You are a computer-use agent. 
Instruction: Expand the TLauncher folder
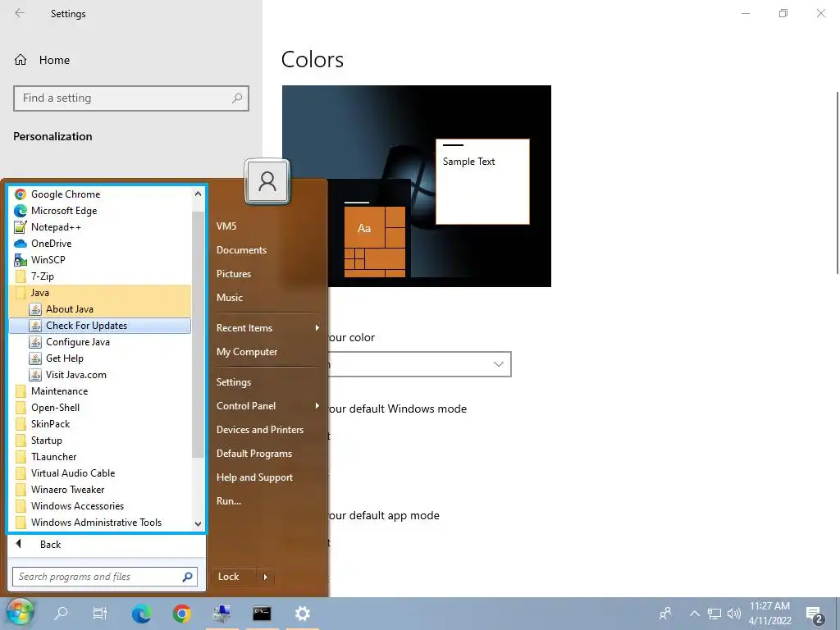pos(99,457)
